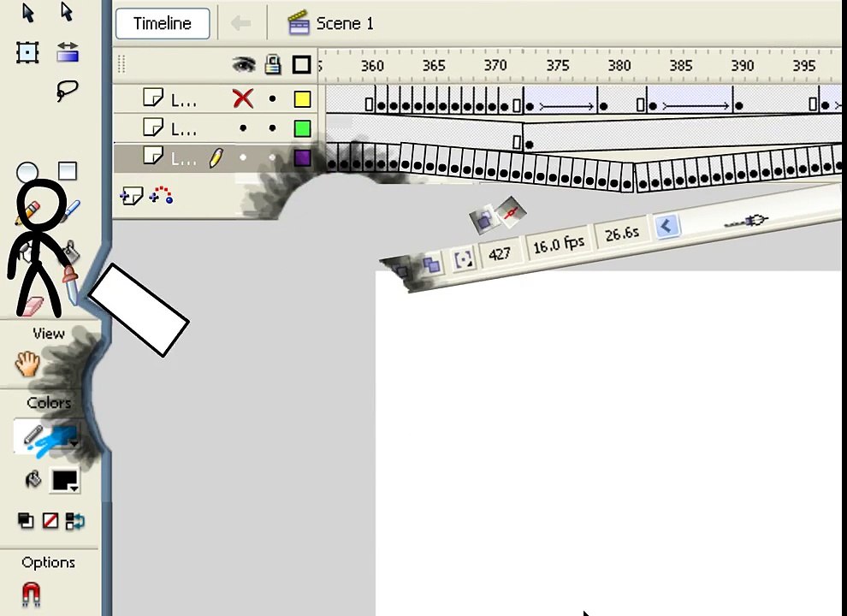
Task: Click the 16.0 fps frame rate
Action: (x=559, y=245)
